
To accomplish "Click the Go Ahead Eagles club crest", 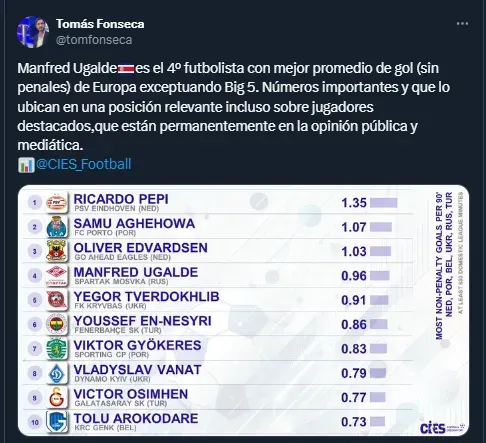I will 56,251.
